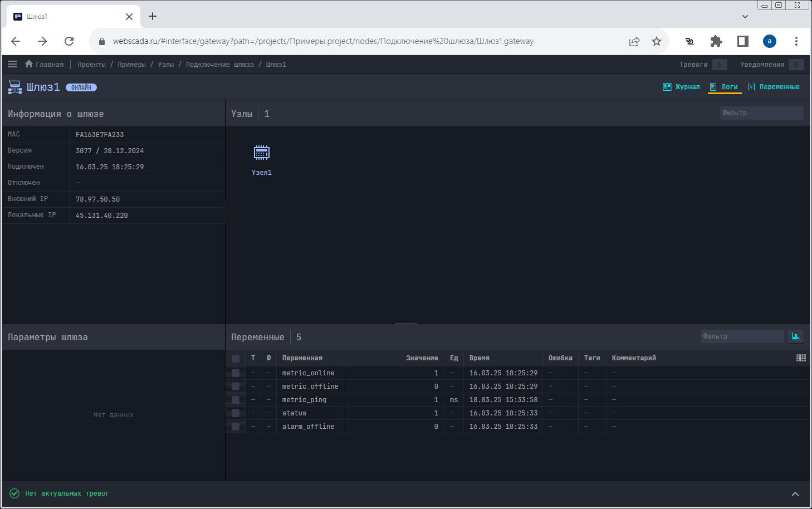
Task: Toggle the select-all checkbox in table header
Action: click(x=236, y=359)
